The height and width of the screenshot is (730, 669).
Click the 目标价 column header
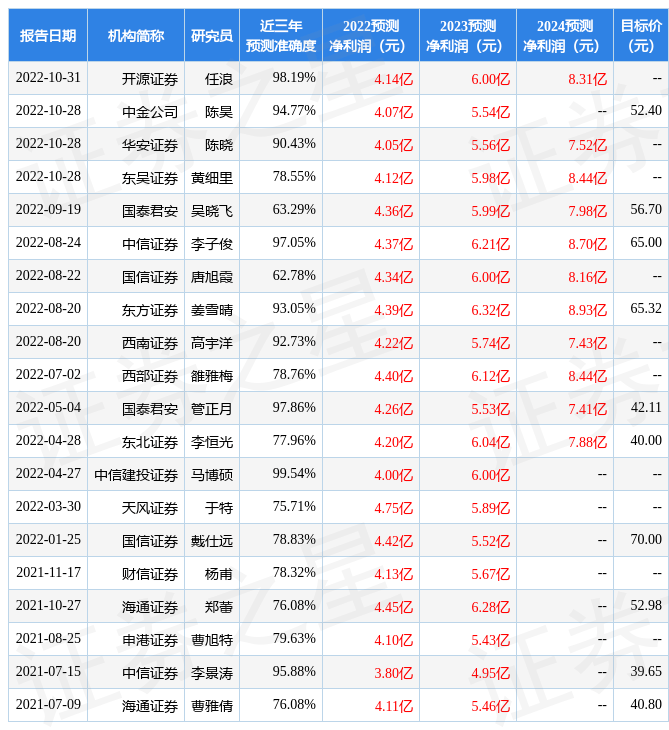pyautogui.click(x=640, y=36)
